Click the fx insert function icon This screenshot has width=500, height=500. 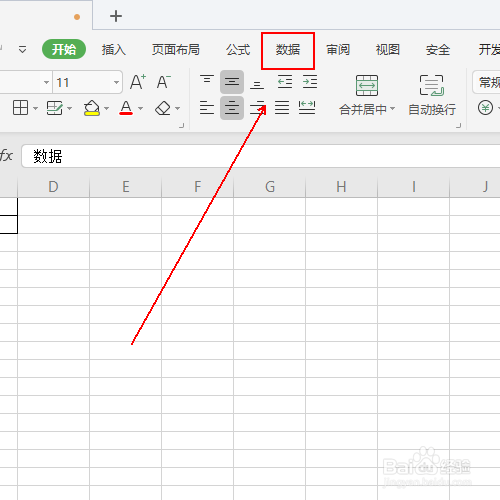[x=6, y=155]
